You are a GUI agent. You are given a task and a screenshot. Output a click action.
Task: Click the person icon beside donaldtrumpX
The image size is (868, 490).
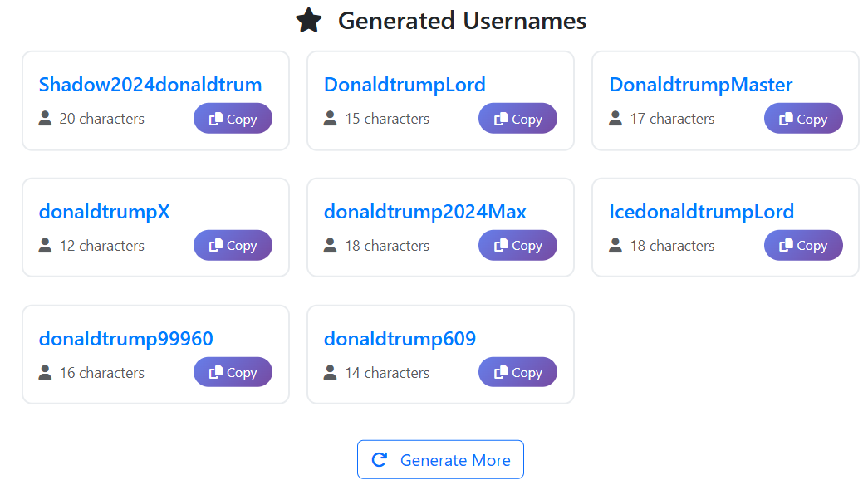tap(45, 245)
